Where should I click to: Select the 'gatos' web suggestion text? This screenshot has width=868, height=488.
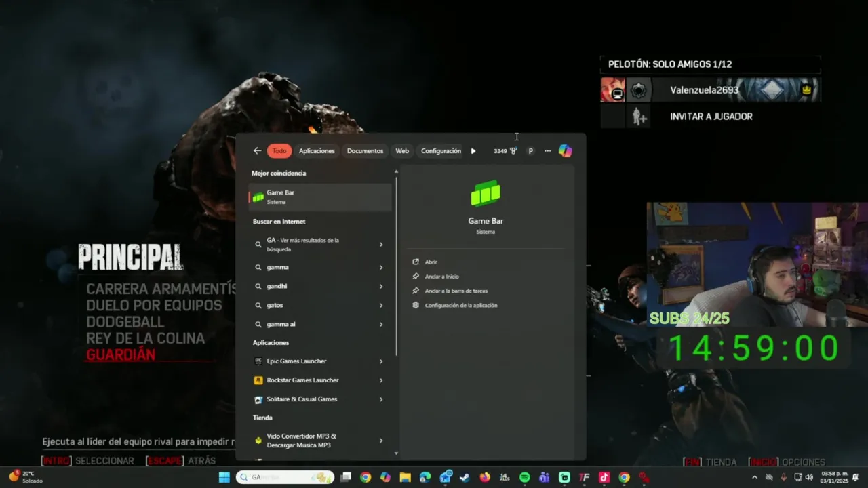tap(275, 305)
